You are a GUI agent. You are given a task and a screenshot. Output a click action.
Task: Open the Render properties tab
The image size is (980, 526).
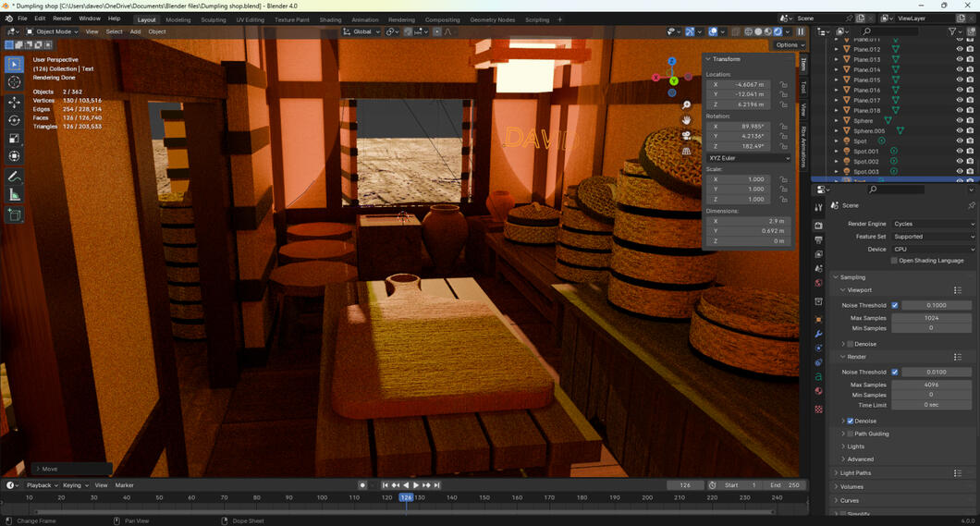pos(819,226)
